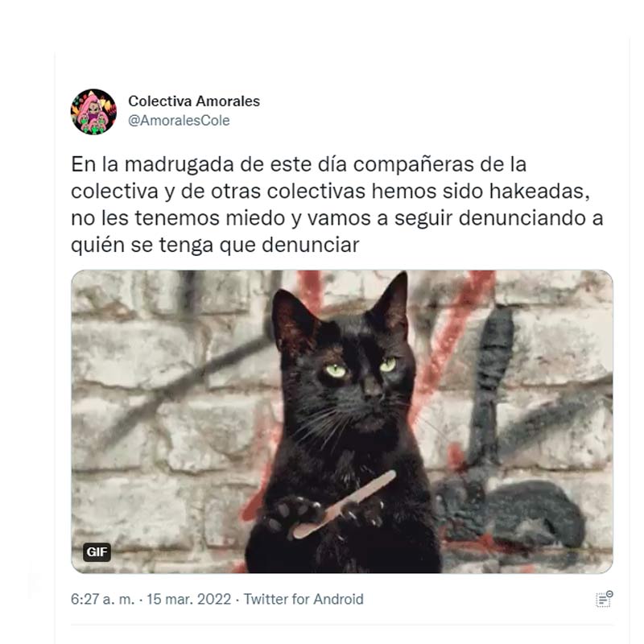Click the nail file held by the cat
Image resolution: width=644 pixels, height=644 pixels.
[343, 505]
